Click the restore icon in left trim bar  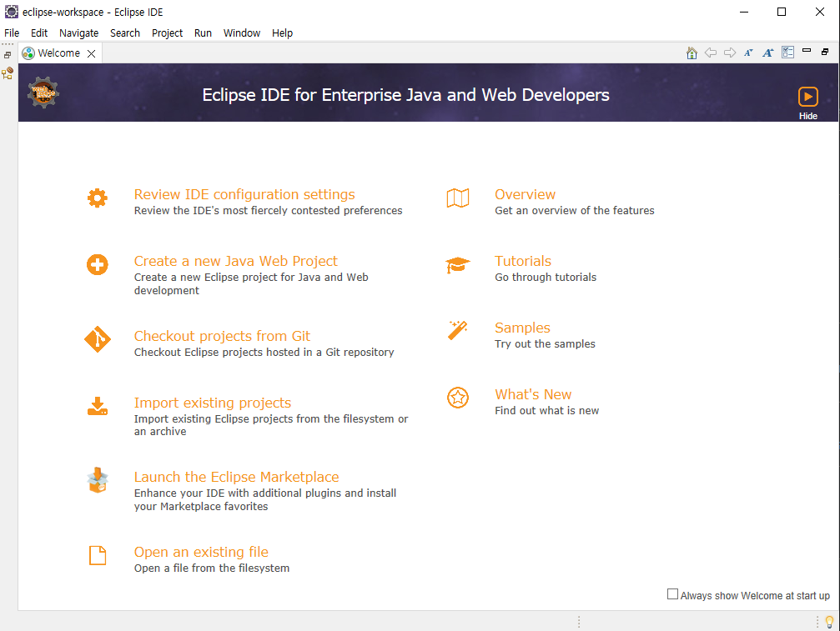(8, 55)
